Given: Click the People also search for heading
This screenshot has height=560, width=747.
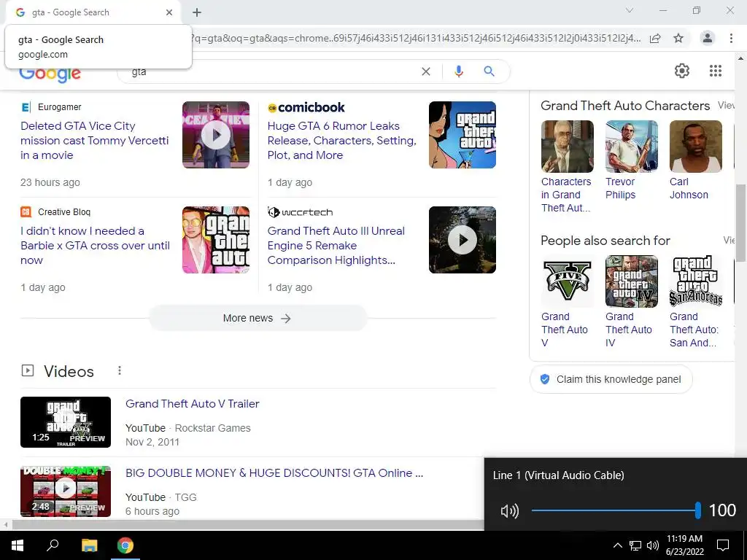Looking at the screenshot, I should 605,241.
